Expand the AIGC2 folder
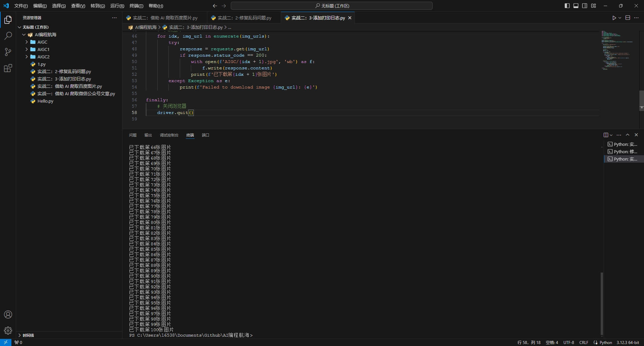644x346 pixels. (x=27, y=57)
